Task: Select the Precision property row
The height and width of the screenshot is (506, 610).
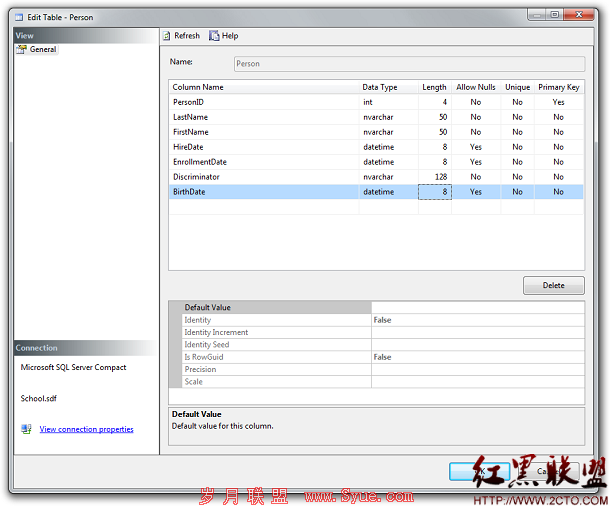Action: click(x=383, y=369)
